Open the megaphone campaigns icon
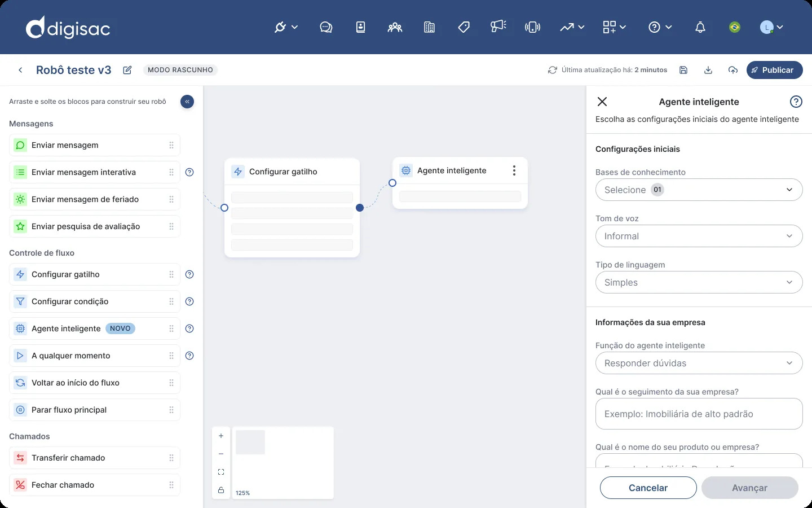This screenshot has width=812, height=508. pyautogui.click(x=498, y=27)
